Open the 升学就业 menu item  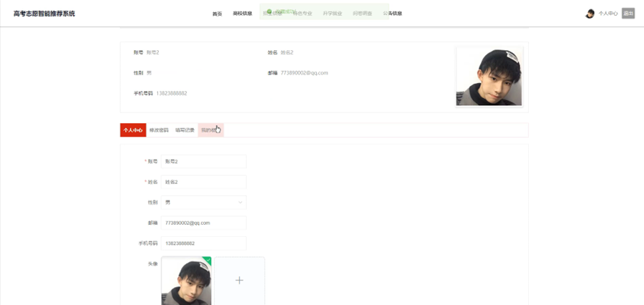coord(332,14)
